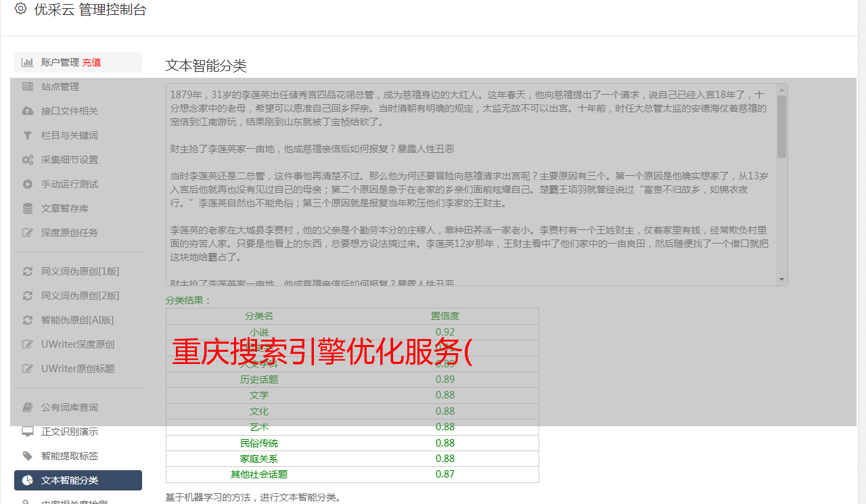The image size is (866, 504).
Task: Click the 优采云 管理控制台 title text
Action: [x=90, y=9]
